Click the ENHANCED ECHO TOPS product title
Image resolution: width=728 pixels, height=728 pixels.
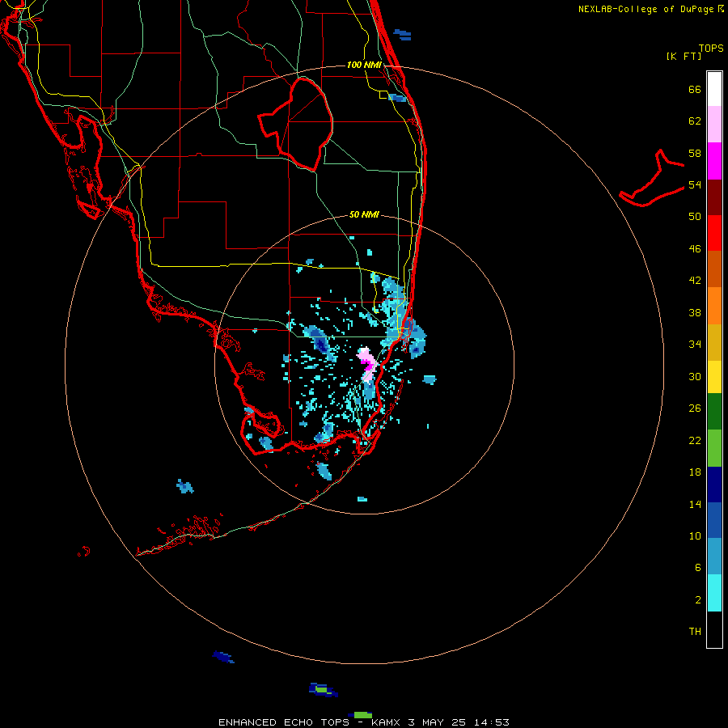tap(284, 722)
